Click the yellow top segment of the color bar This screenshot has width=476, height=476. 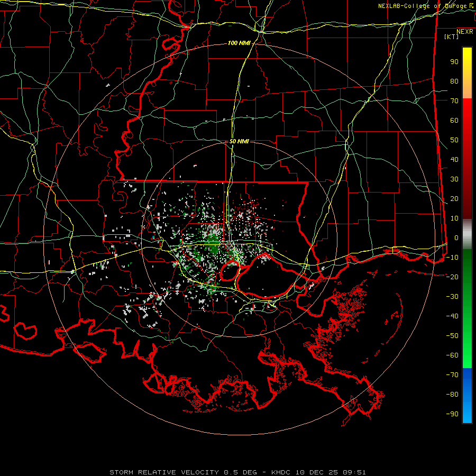467,73
